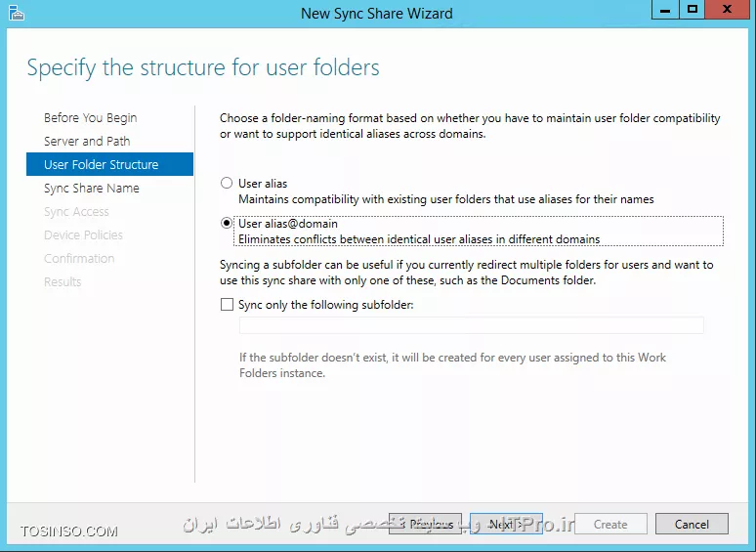
Task: Click the 'Eliminates conflicts between identical user aliases' text
Action: click(x=419, y=239)
